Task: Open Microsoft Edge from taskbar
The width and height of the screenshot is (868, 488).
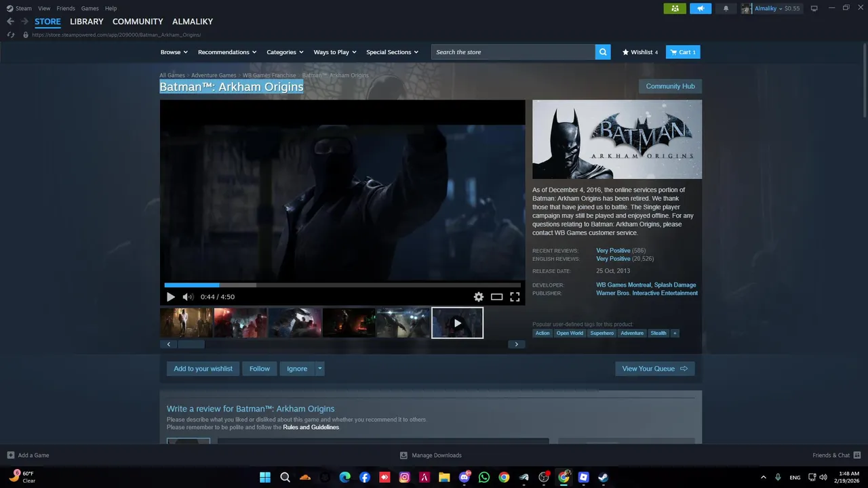Action: [x=345, y=477]
